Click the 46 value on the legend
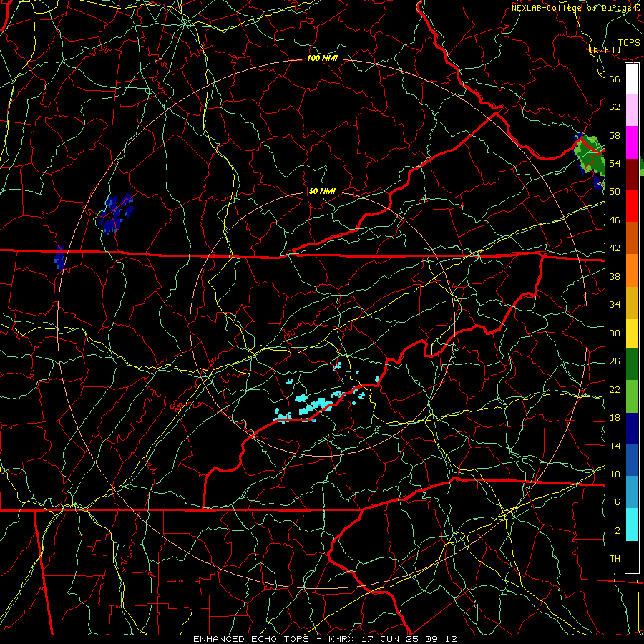This screenshot has height=644, width=644. point(615,220)
